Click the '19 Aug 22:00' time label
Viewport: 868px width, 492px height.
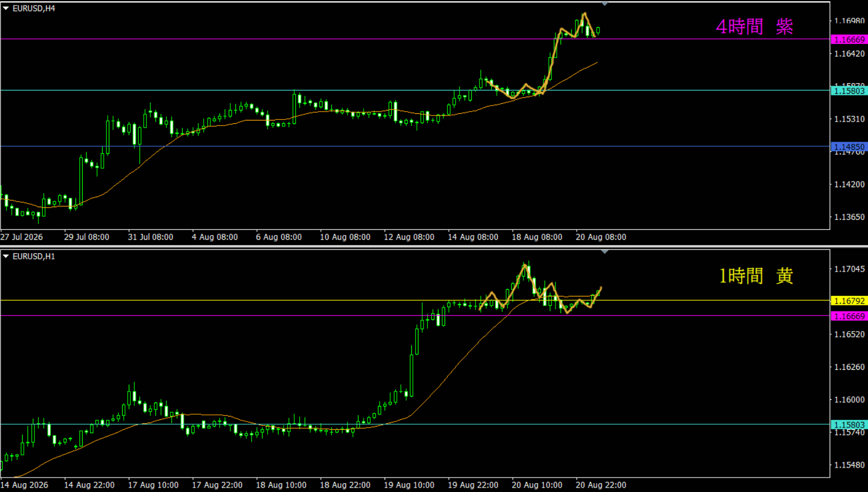(473, 485)
